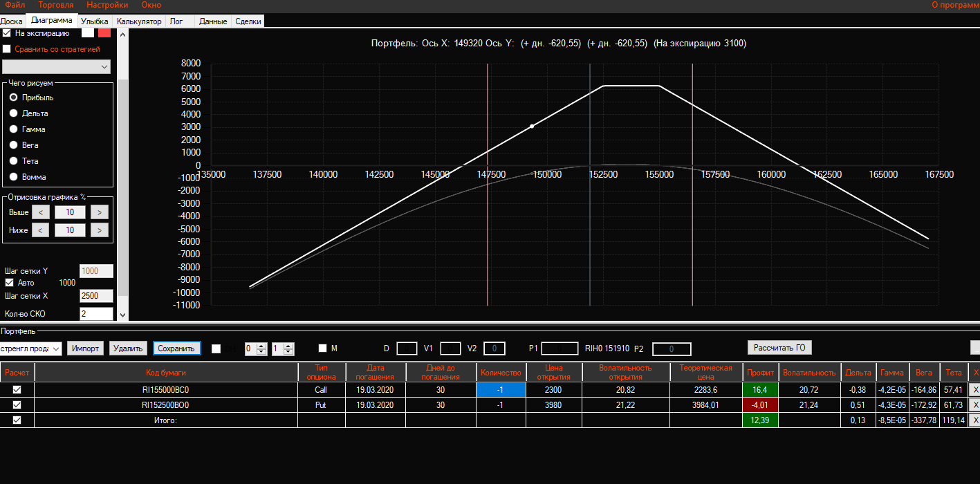This screenshot has height=484, width=980.
Task: Click the Удалить button
Action: tap(128, 348)
